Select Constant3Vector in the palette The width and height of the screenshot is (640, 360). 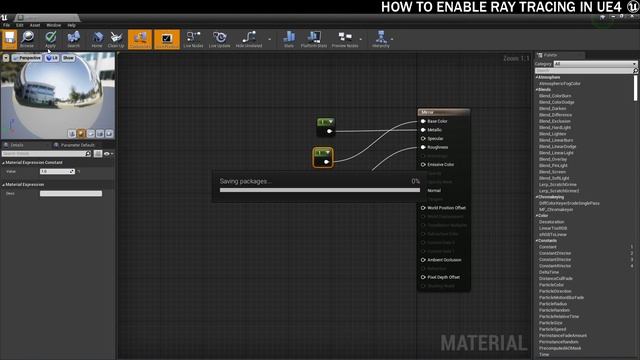point(555,260)
